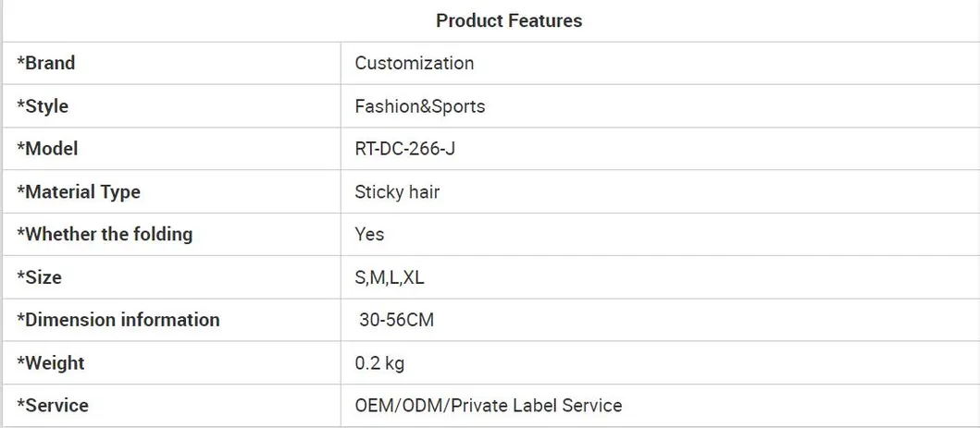This screenshot has height=428, width=980.
Task: Click the RT-DC-266-J model number
Action: 404,149
